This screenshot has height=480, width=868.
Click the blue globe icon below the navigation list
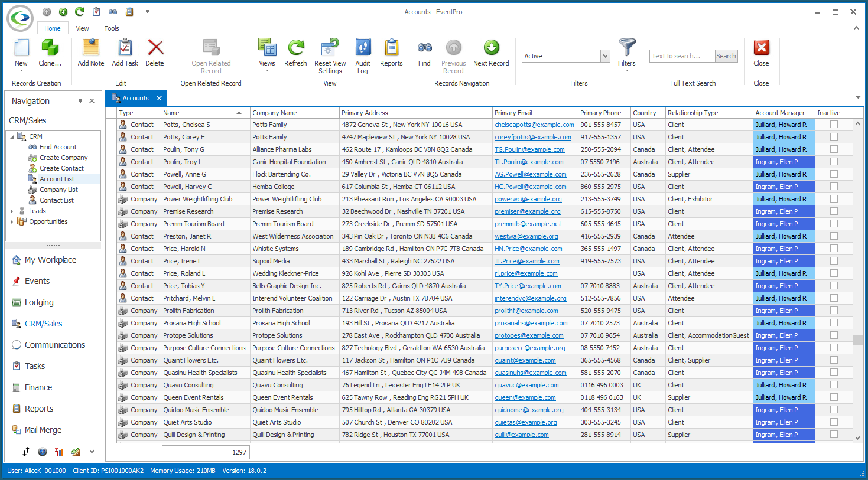click(x=43, y=452)
